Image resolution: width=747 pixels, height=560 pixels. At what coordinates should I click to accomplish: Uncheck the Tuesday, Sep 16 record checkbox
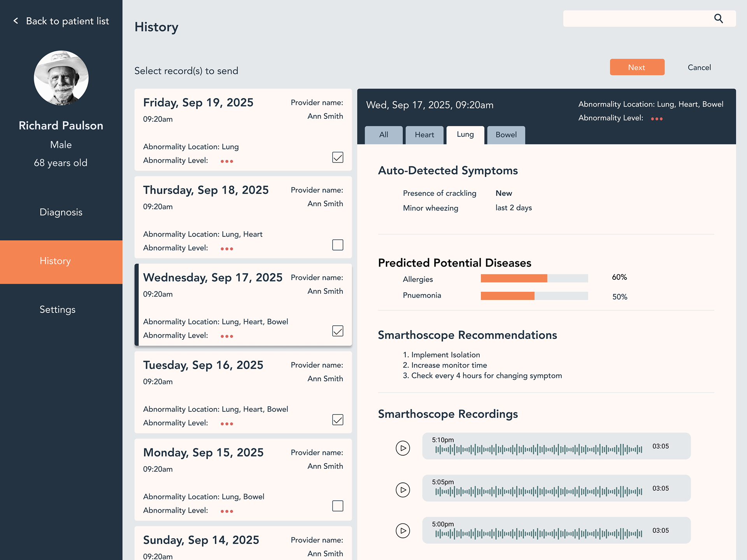click(x=337, y=420)
